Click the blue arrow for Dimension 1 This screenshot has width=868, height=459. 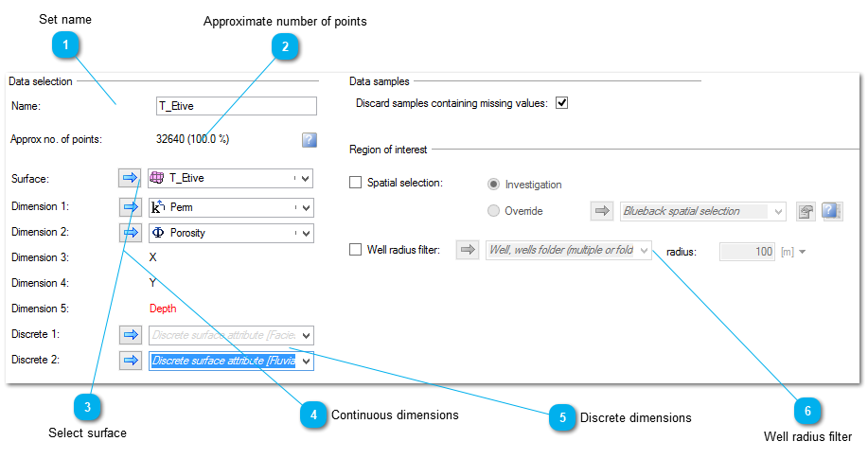[131, 207]
